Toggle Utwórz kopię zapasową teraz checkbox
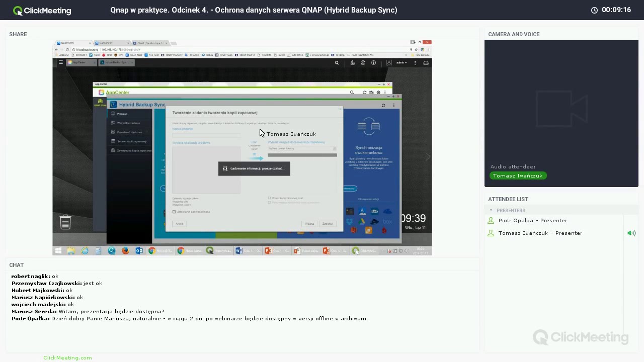This screenshot has width=644, height=362. coord(269,198)
